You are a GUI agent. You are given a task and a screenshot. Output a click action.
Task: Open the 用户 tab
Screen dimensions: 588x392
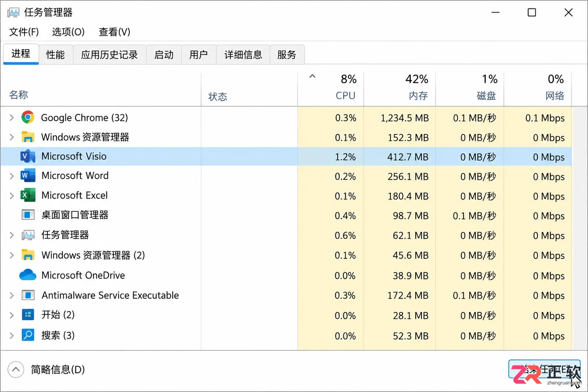point(198,55)
